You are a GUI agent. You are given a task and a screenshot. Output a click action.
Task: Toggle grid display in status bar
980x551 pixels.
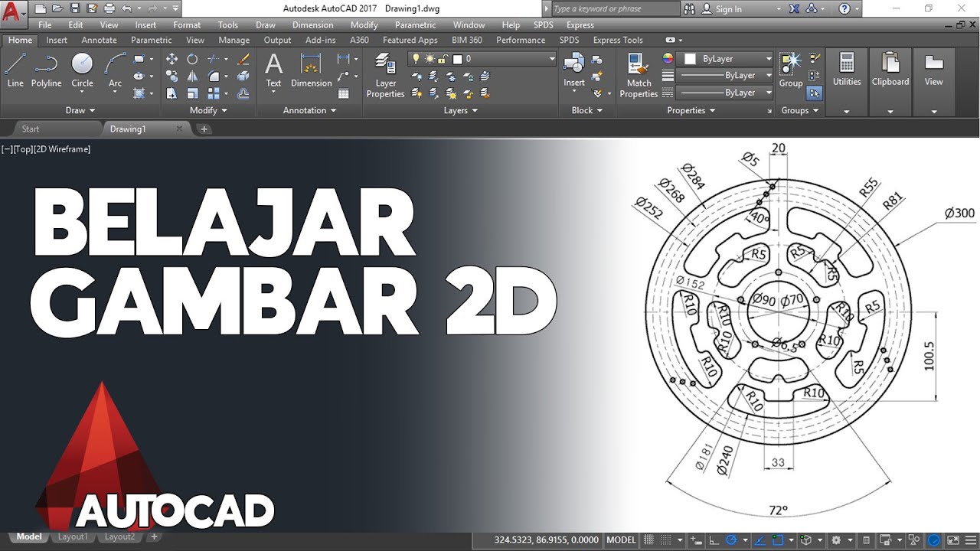tap(649, 540)
